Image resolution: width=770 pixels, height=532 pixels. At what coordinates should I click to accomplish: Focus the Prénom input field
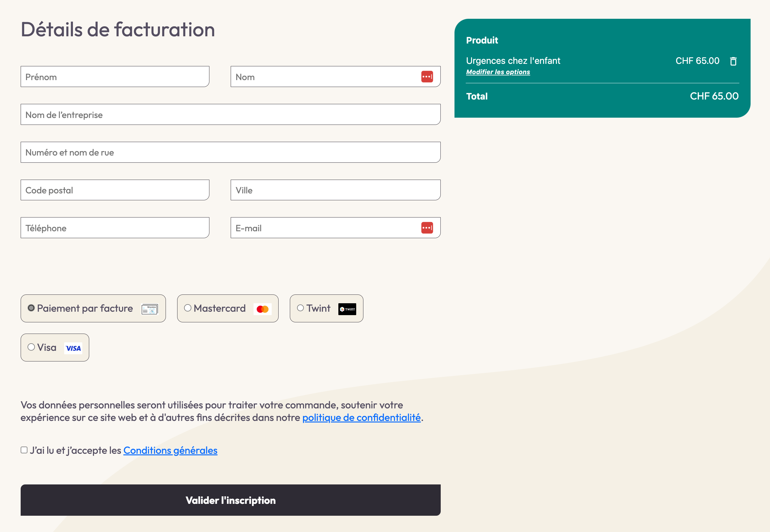tap(115, 77)
